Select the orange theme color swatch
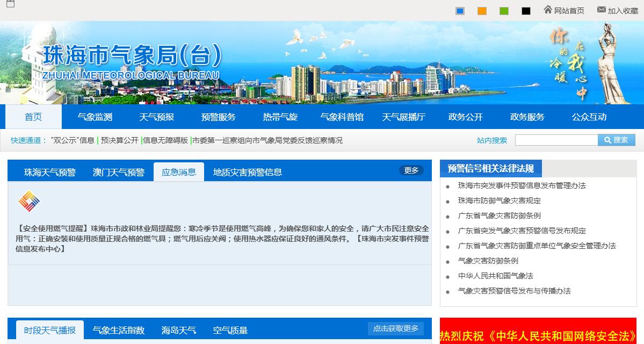Image resolution: width=644 pixels, height=344 pixels. click(482, 11)
